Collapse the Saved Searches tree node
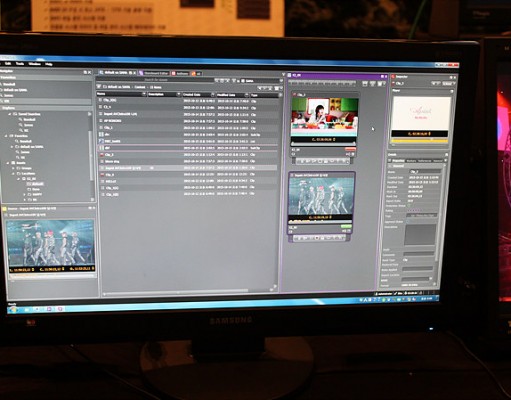 click(9, 114)
